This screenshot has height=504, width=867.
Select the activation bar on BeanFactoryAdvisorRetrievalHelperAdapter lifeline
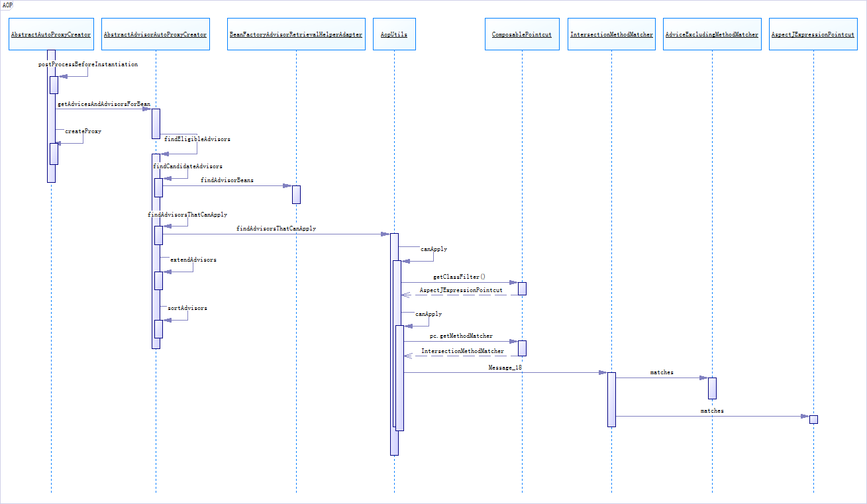pyautogui.click(x=296, y=195)
